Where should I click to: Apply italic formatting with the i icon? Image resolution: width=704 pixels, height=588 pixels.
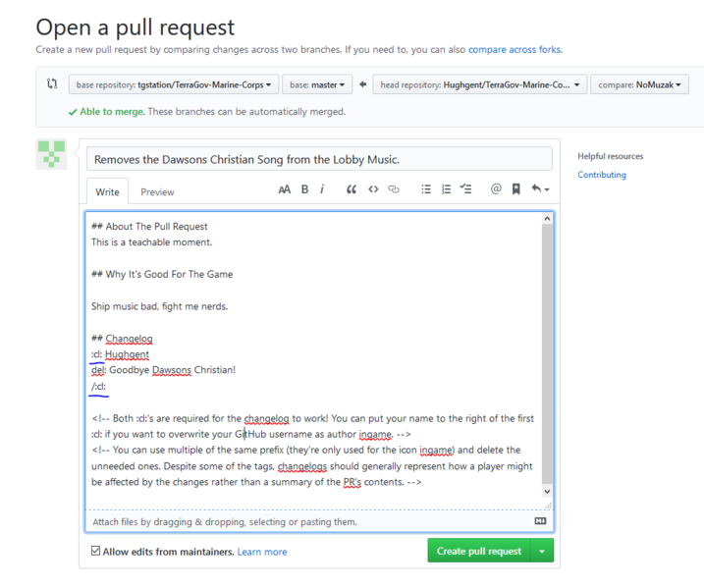[x=322, y=189]
